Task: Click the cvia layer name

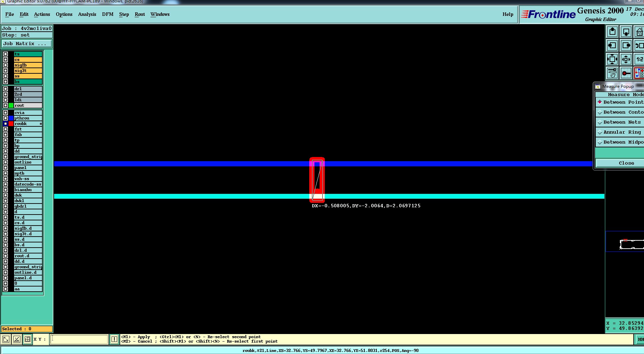Action: pos(28,113)
